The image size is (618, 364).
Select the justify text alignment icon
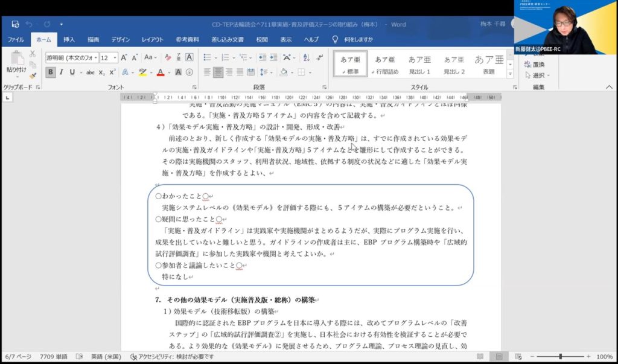[240, 72]
